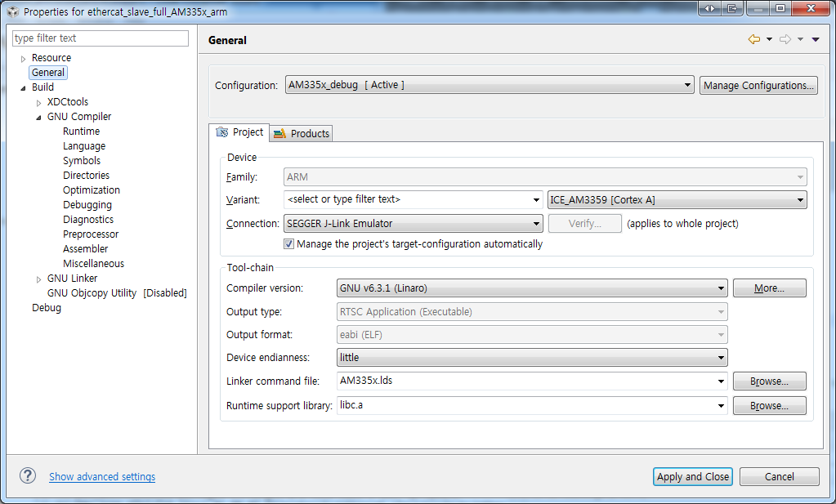The width and height of the screenshot is (836, 504).
Task: Select Debugging under GNU Compiler
Action: coord(87,204)
